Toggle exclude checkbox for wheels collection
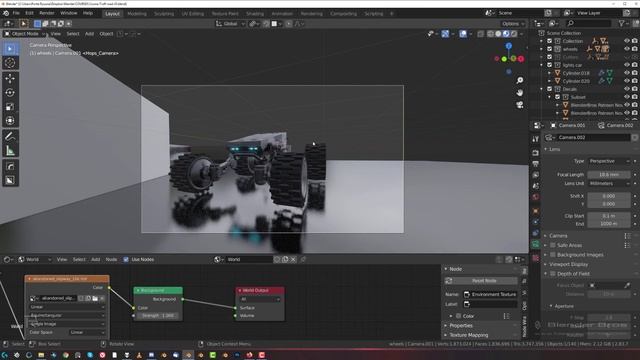Image resolution: width=640 pixels, height=360 pixels. coord(549,49)
